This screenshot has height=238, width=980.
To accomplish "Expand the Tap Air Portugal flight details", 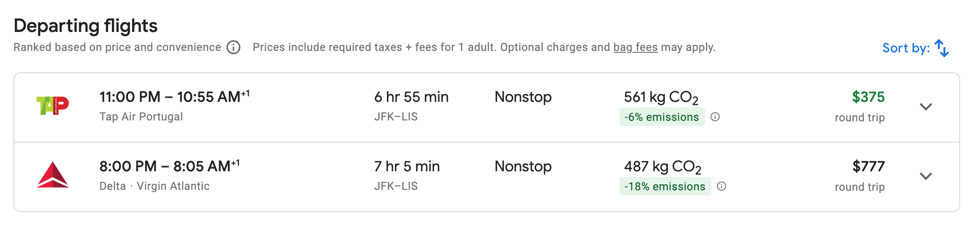I will tap(925, 106).
